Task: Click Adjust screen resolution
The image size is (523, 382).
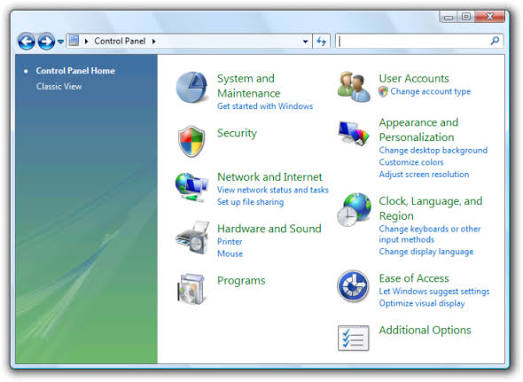Action: (424, 174)
